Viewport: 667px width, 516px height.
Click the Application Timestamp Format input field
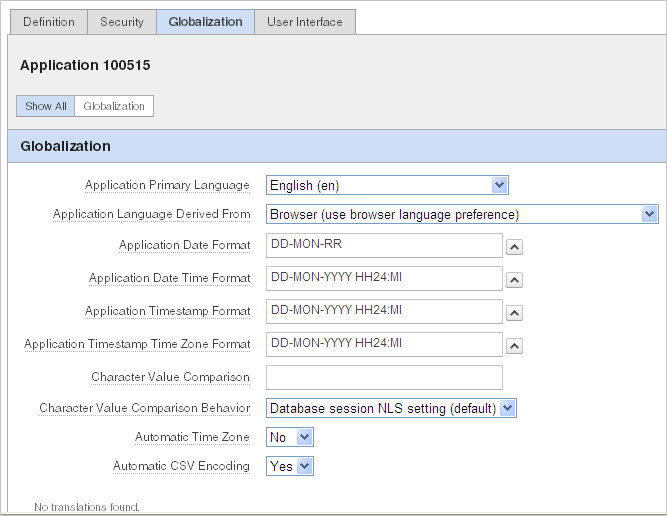tap(384, 311)
